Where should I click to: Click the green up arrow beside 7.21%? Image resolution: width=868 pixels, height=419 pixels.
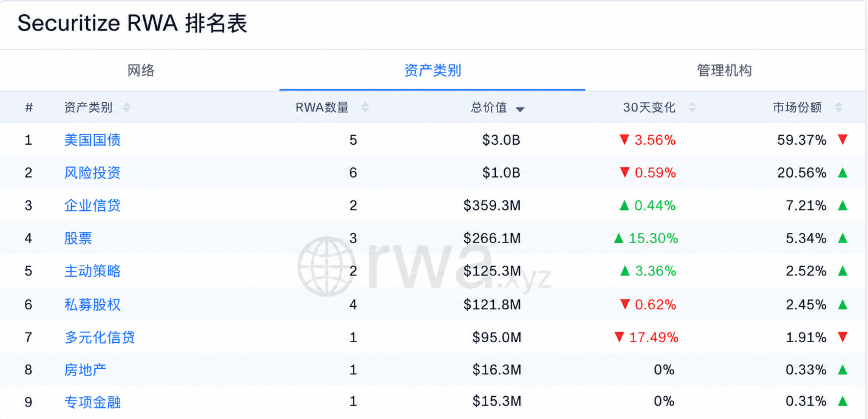pos(843,205)
